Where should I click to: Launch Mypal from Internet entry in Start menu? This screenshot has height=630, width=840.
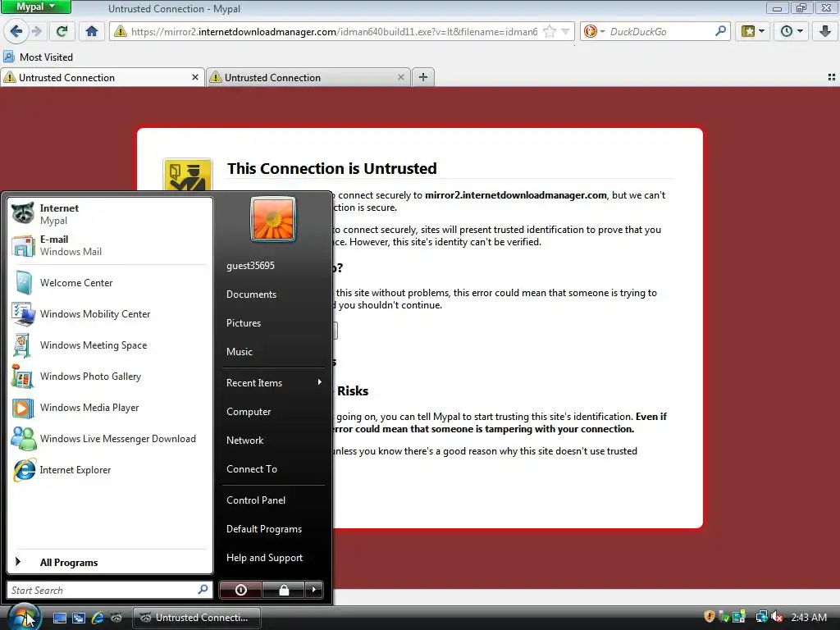coord(110,214)
